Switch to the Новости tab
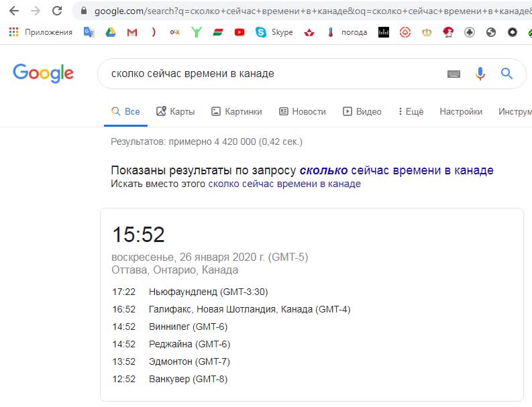Viewport: 532px width, 407px height. 303,111
